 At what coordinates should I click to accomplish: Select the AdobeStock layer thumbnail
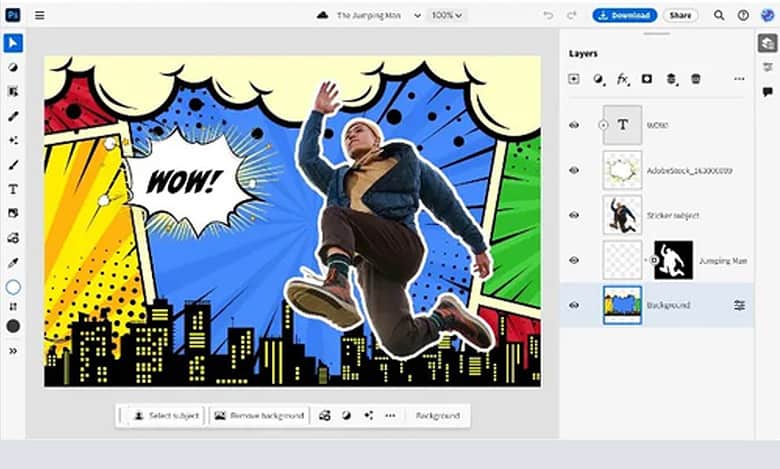tap(622, 170)
